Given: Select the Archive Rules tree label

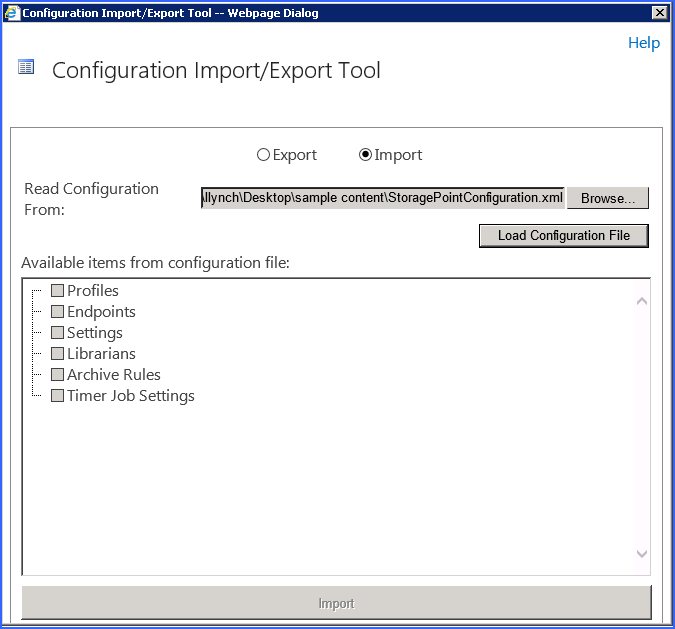Looking at the screenshot, I should (x=113, y=375).
